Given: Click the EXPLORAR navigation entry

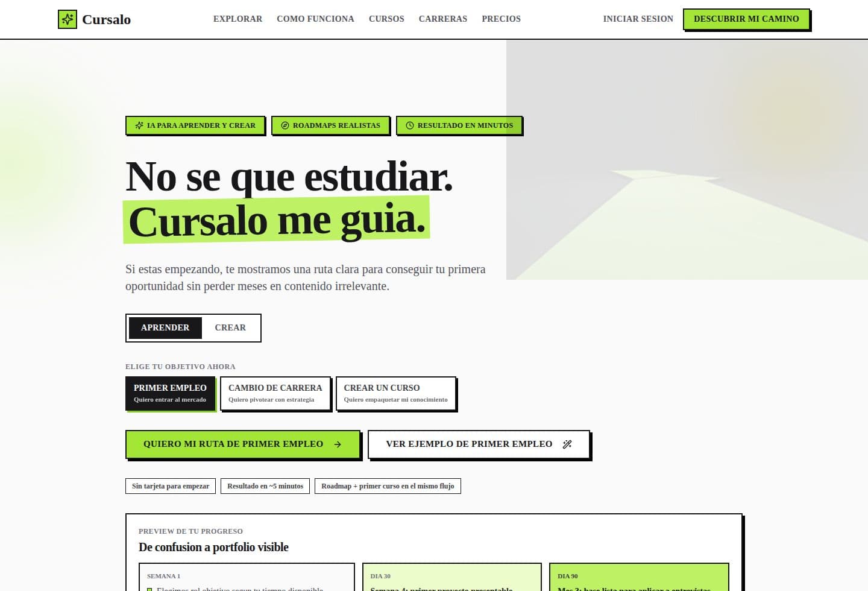Looking at the screenshot, I should point(237,19).
